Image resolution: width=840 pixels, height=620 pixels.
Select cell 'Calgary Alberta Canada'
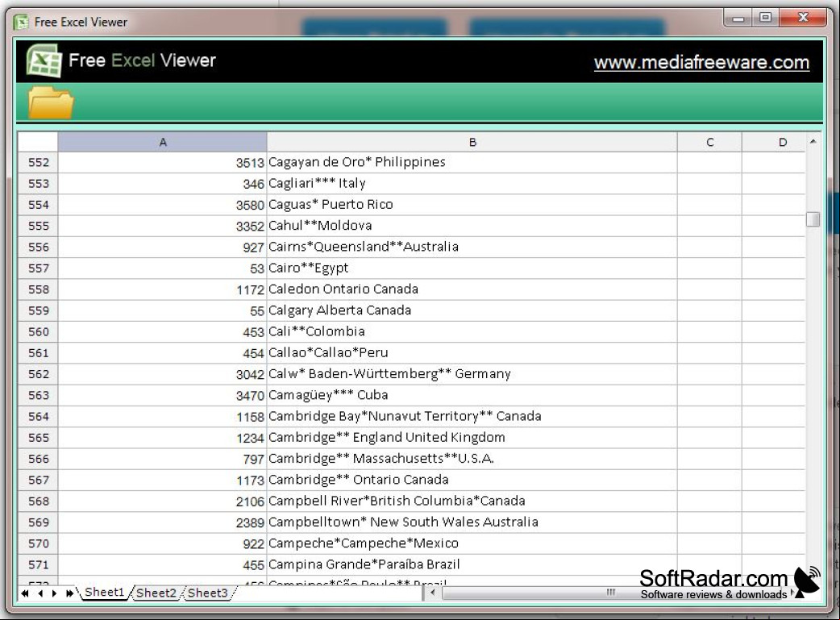pyautogui.click(x=472, y=310)
